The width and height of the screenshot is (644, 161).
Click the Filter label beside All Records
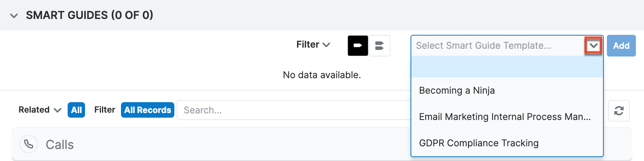pyautogui.click(x=105, y=110)
